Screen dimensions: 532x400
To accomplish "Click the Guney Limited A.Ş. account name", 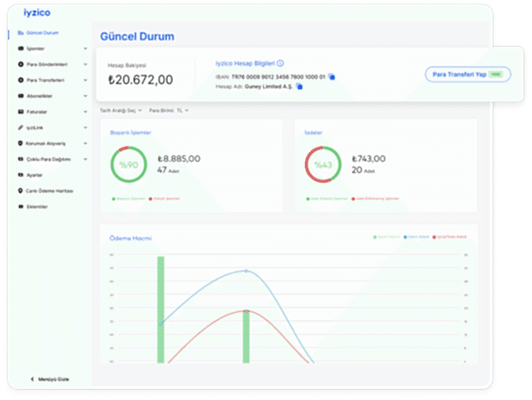I will click(x=268, y=86).
